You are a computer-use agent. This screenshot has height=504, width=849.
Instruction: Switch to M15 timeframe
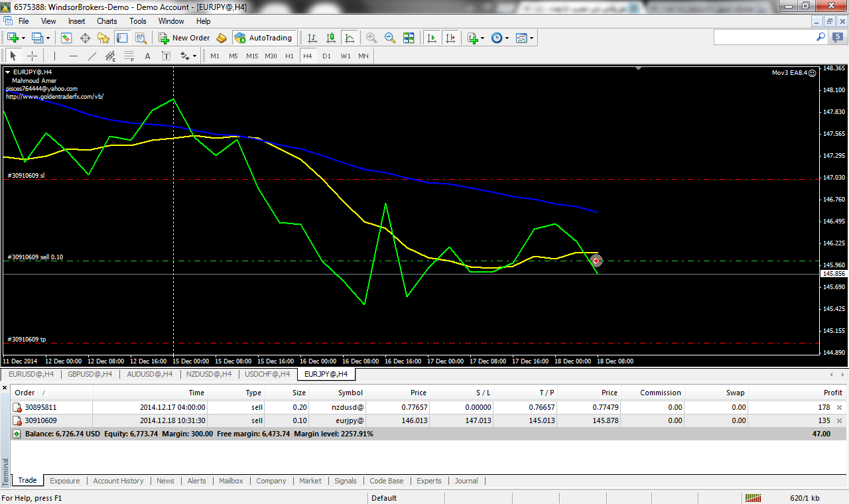pyautogui.click(x=252, y=56)
